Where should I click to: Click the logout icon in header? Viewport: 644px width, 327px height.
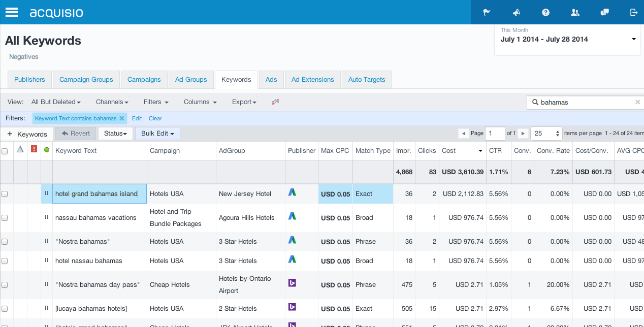[x=634, y=12]
